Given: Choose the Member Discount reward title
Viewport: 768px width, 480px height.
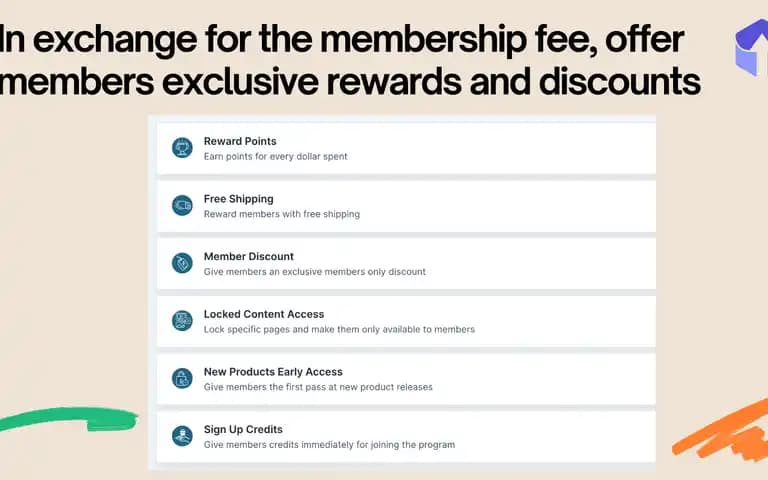Looking at the screenshot, I should coord(249,257).
